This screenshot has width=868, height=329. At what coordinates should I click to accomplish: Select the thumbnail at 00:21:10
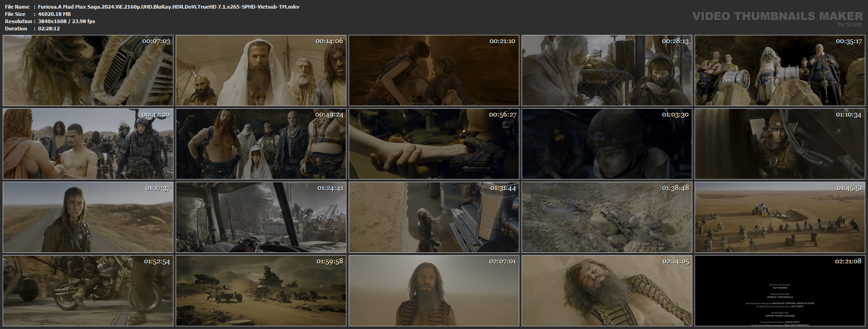(x=434, y=71)
